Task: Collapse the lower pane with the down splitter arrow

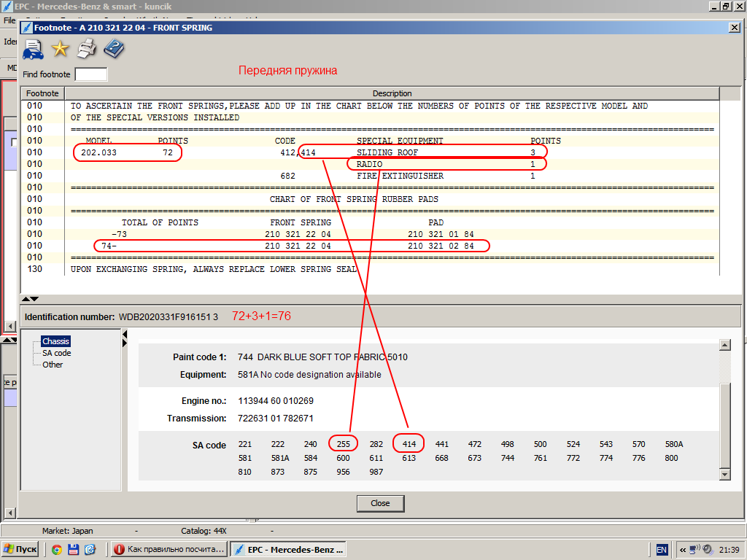Action: click(34, 299)
